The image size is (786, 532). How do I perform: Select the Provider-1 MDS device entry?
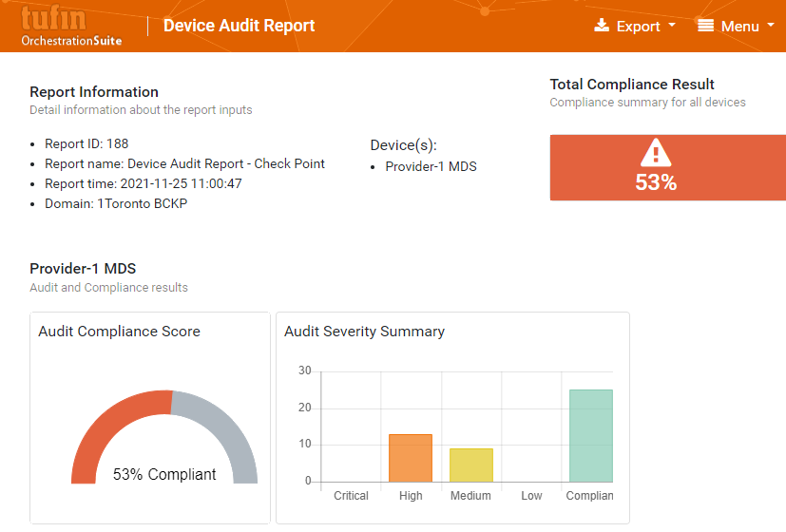431,166
